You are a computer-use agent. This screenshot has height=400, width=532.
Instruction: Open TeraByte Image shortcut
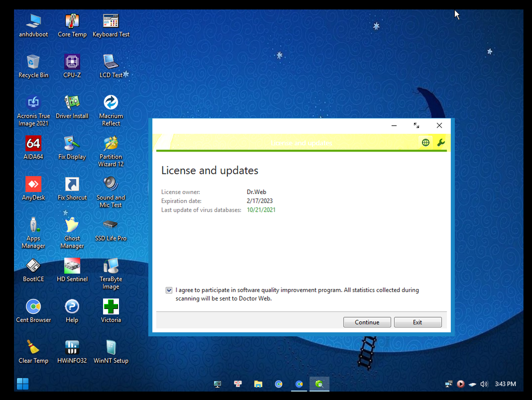111,274
